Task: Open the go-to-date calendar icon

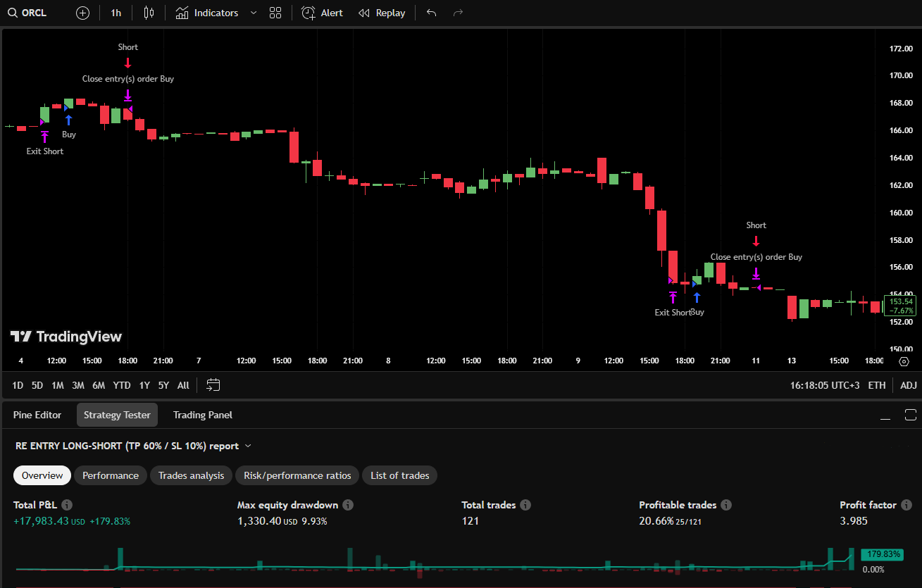Action: click(213, 385)
